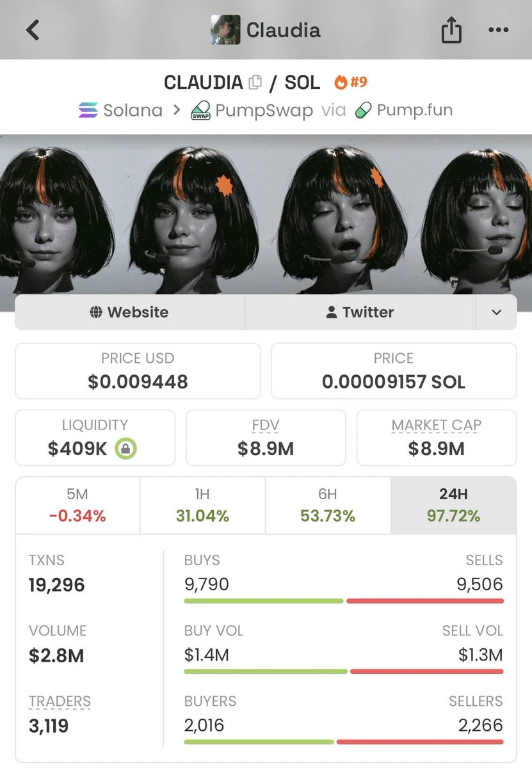This screenshot has width=532, height=768.
Task: Open the share icon
Action: (451, 29)
